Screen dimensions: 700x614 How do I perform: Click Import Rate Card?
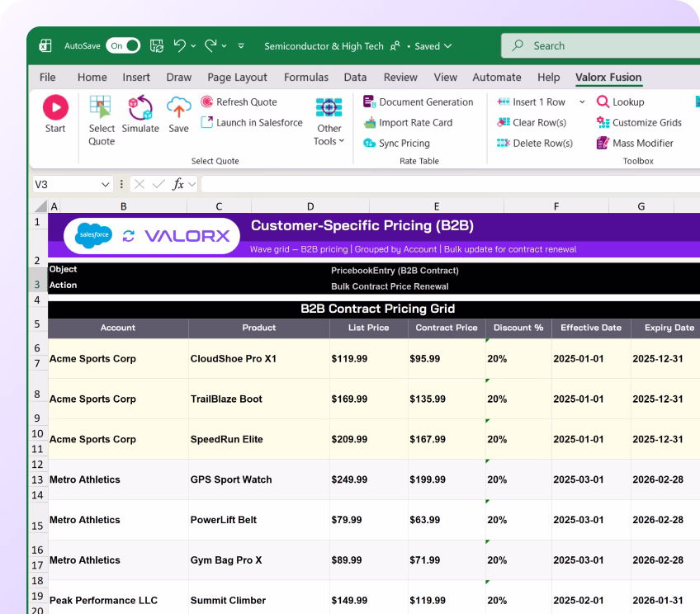[408, 123]
